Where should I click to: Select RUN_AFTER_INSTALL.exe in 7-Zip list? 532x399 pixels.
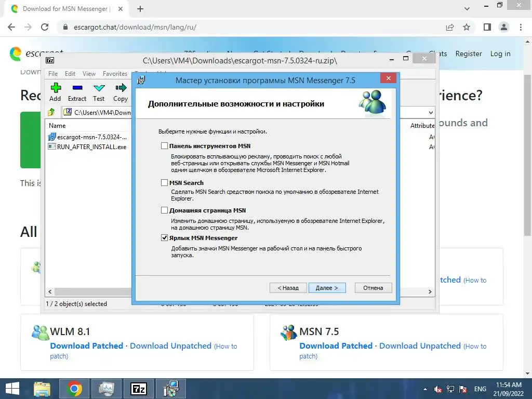coord(87,147)
